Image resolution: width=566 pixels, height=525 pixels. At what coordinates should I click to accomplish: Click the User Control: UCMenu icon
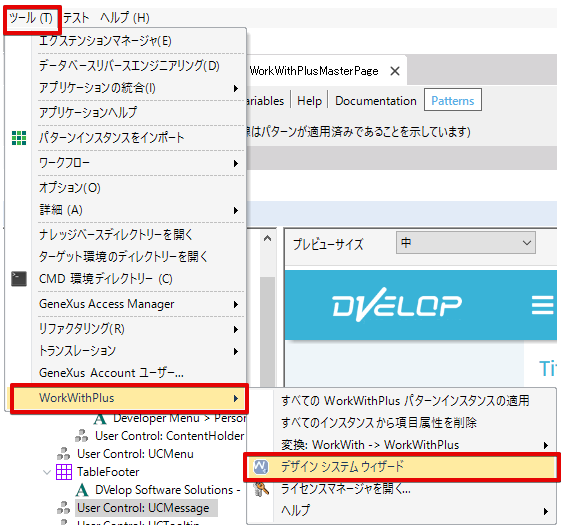64,454
